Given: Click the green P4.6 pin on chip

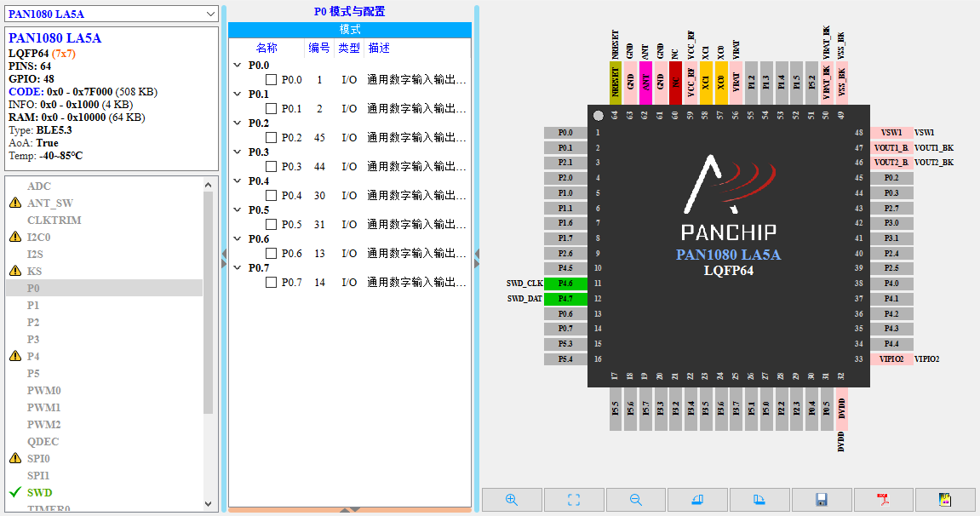Looking at the screenshot, I should [x=565, y=284].
